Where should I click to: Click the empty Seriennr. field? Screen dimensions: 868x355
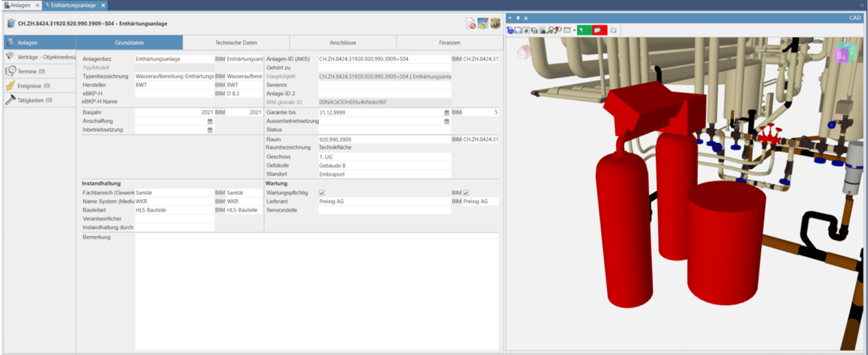[385, 85]
